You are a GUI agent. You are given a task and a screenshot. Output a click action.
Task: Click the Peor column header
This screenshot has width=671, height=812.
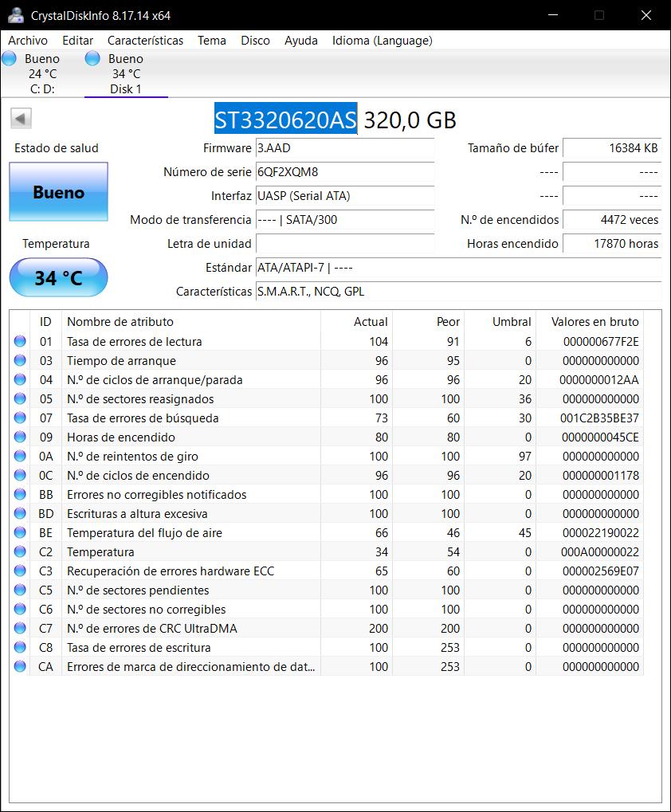[x=428, y=322]
